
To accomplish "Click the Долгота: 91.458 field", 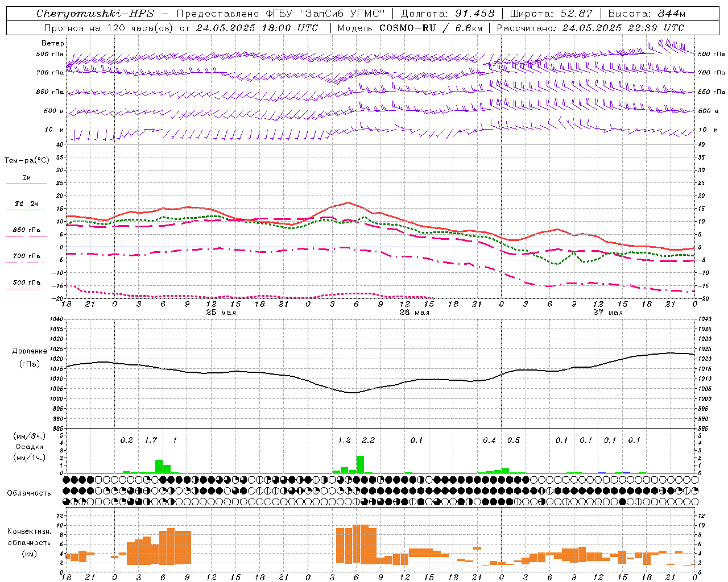I will coord(448,14).
